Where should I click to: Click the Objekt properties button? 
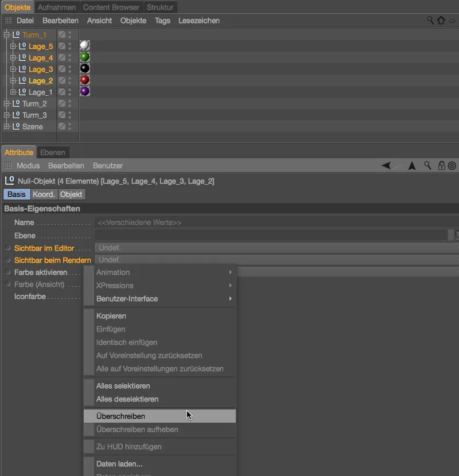(x=72, y=194)
